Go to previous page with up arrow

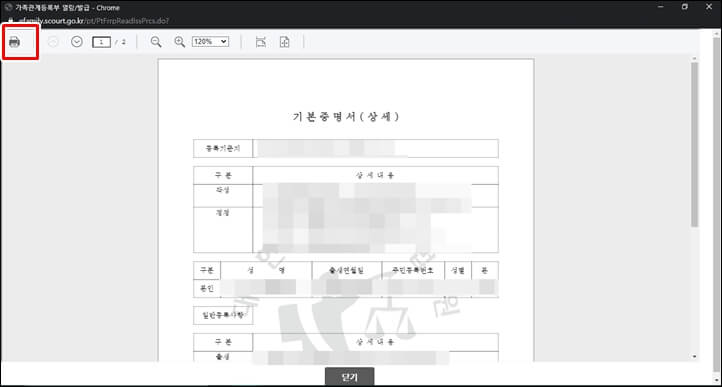coord(53,42)
